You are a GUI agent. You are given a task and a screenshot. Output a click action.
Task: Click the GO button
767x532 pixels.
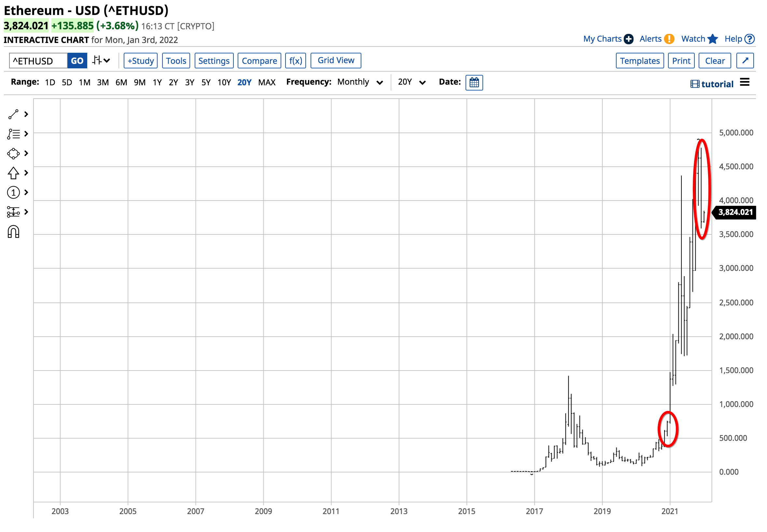coord(77,61)
